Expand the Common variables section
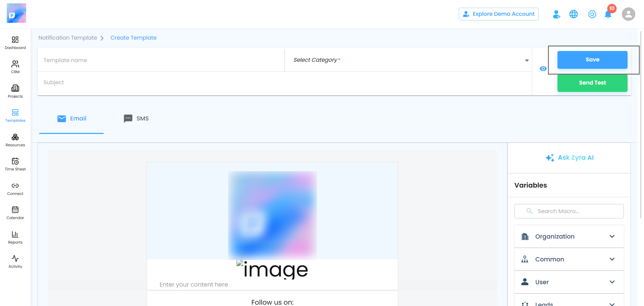644x306 pixels. click(569, 259)
